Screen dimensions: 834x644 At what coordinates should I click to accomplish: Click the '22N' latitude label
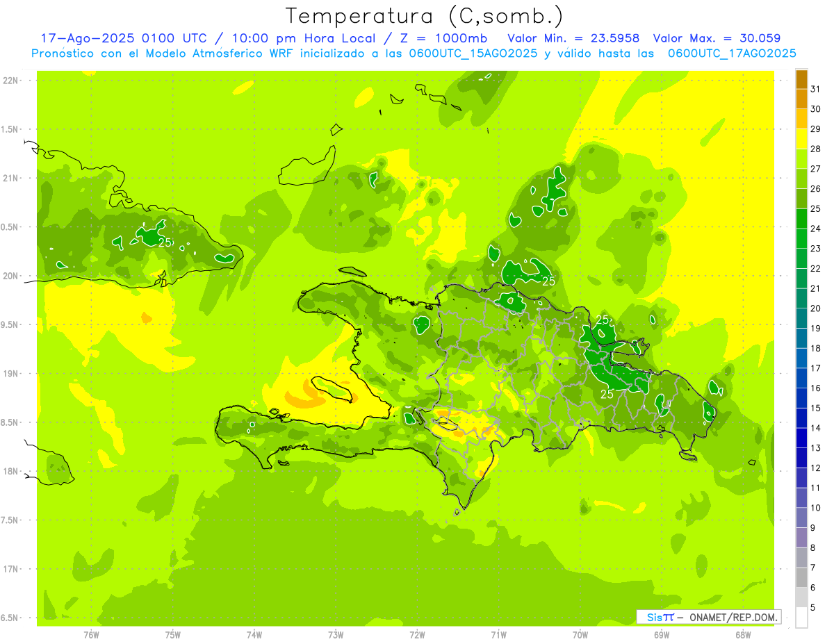click(x=10, y=81)
